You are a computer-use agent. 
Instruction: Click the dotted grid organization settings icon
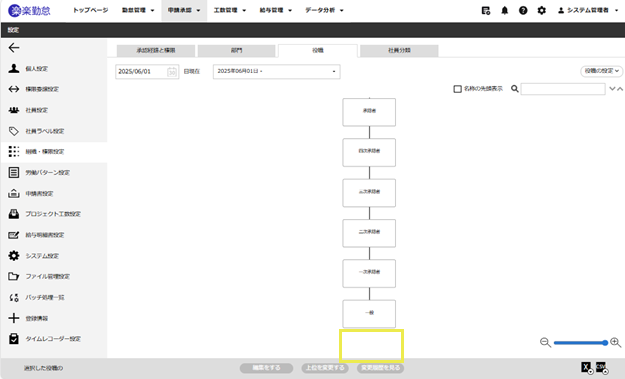(x=14, y=151)
